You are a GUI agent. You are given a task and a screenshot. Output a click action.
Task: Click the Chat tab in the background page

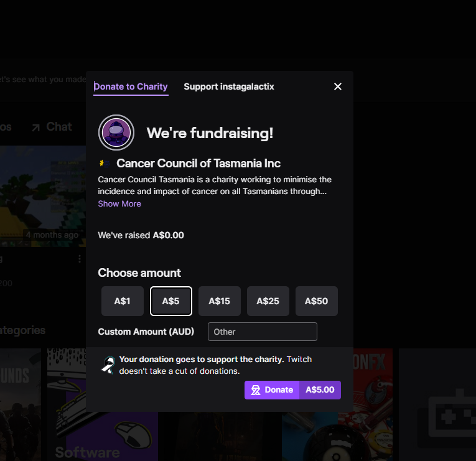[59, 127]
